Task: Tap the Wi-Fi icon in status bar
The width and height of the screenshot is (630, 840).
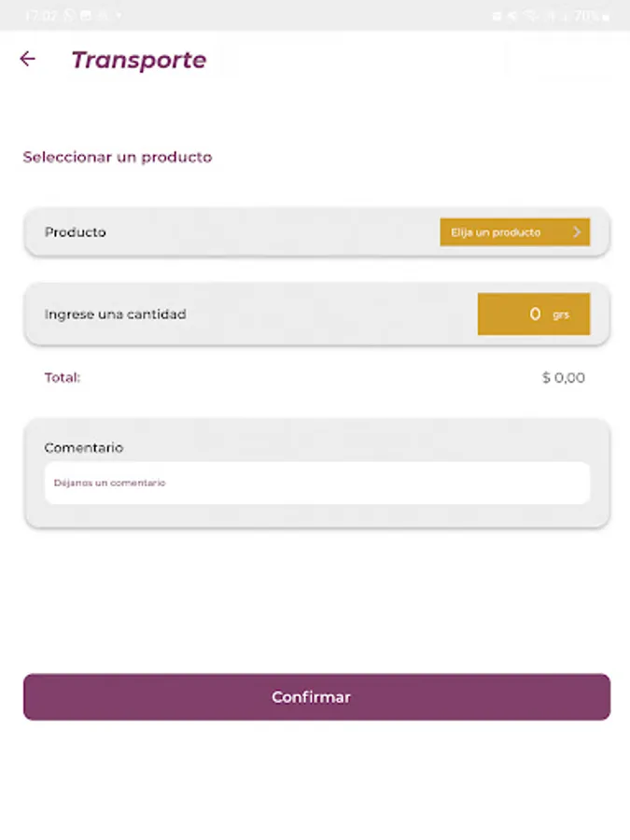Action: pos(531,17)
